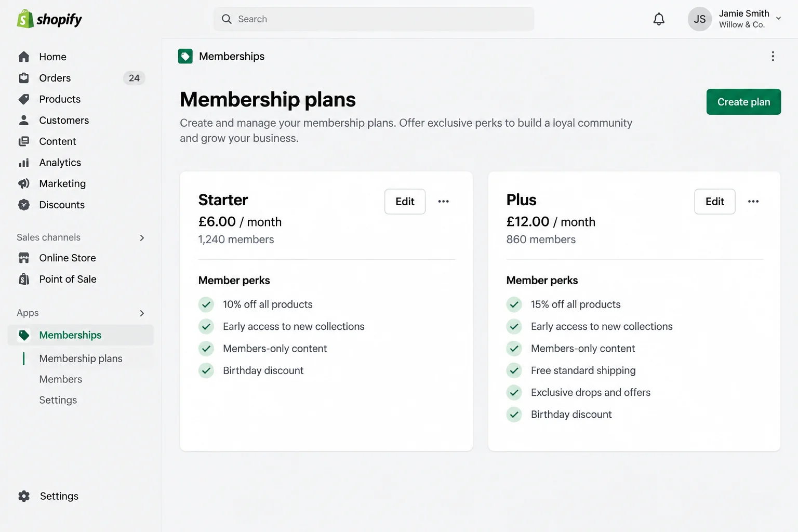Click the Orders 24 count badge
This screenshot has height=532, width=798.
pos(134,78)
